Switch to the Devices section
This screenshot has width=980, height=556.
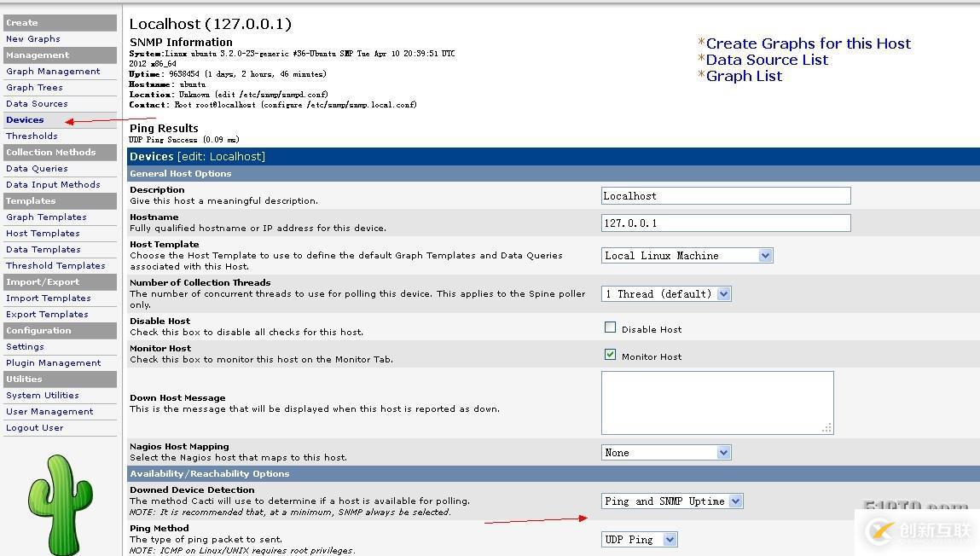pos(25,119)
